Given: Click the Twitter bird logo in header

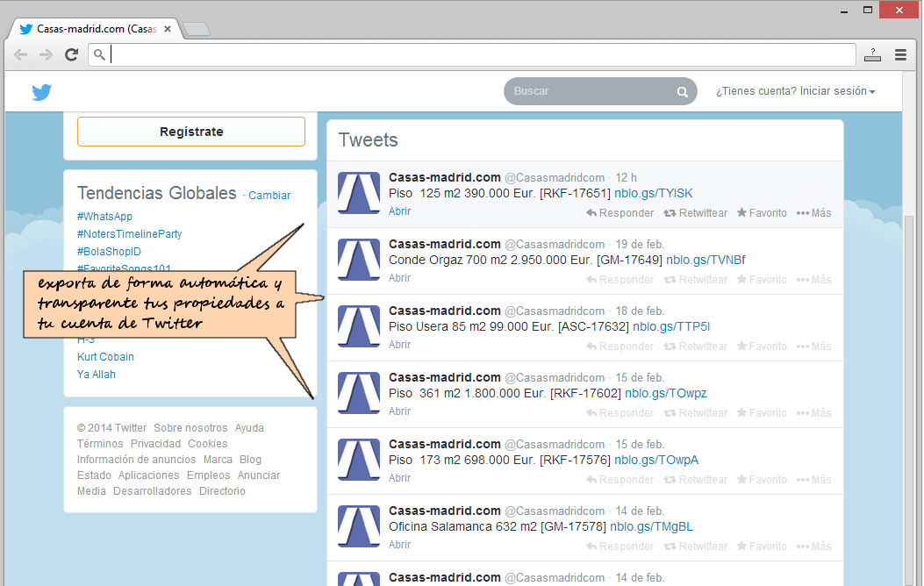Looking at the screenshot, I should point(42,92).
